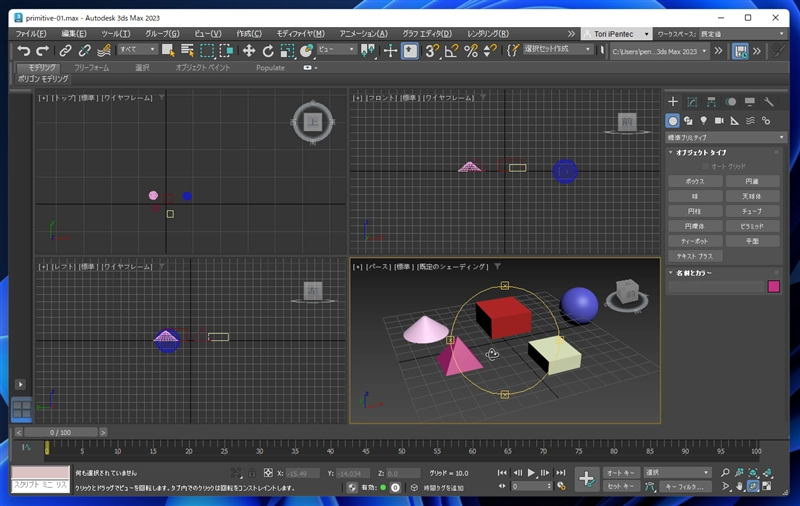Create a ボックス primitive button
Image resolution: width=800 pixels, height=506 pixels.
coord(695,181)
